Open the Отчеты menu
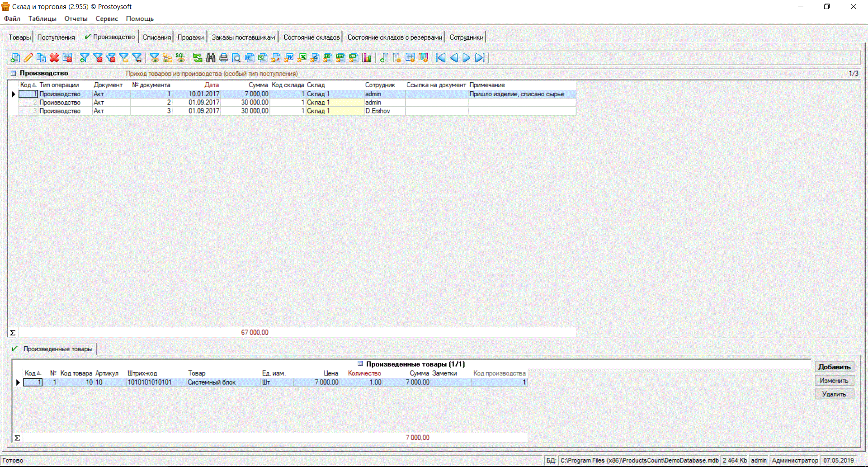Viewport: 868px width, 467px height. 75,19
